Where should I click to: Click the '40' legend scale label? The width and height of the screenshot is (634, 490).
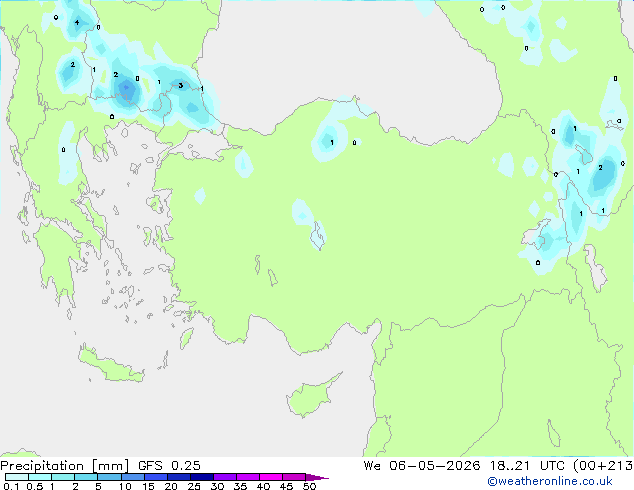(263, 486)
